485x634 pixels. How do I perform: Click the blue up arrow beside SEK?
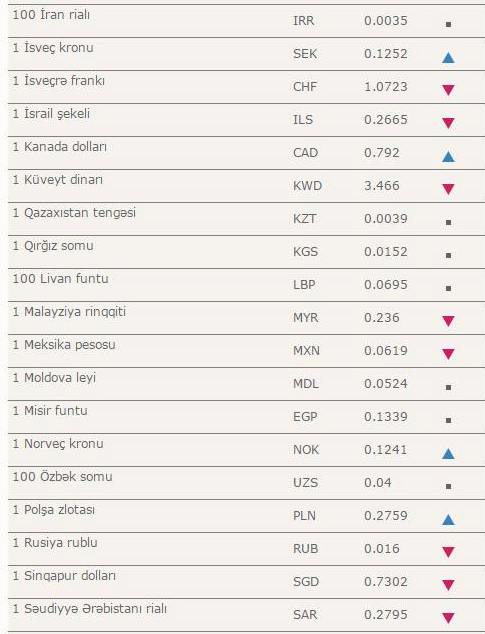pyautogui.click(x=448, y=58)
